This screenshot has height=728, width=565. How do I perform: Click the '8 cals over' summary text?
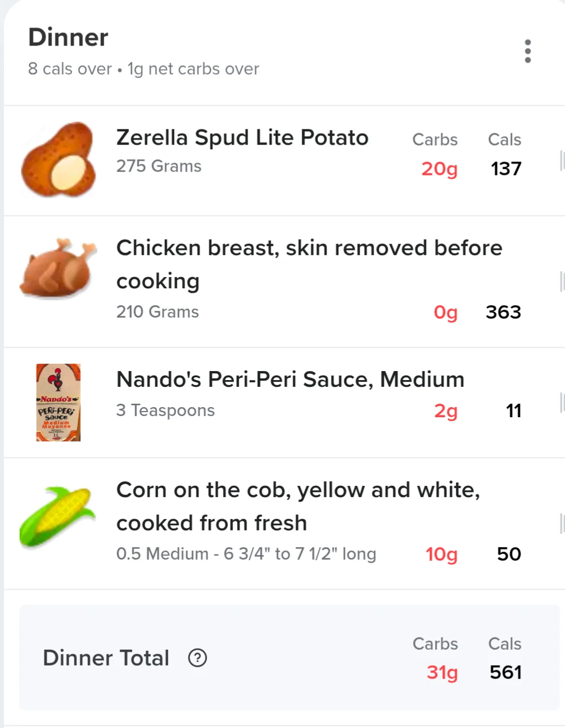70,69
